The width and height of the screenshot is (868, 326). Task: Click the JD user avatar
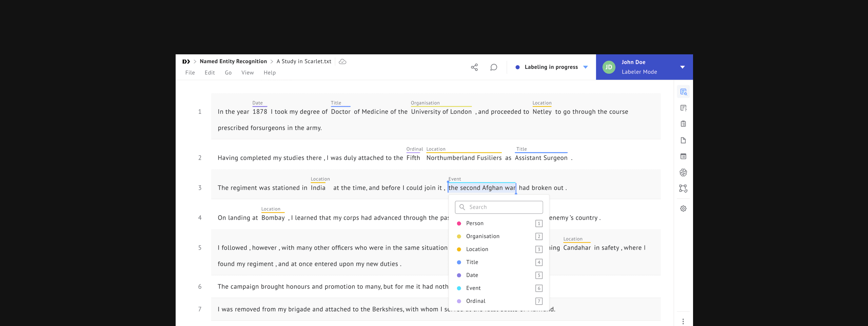pos(609,67)
